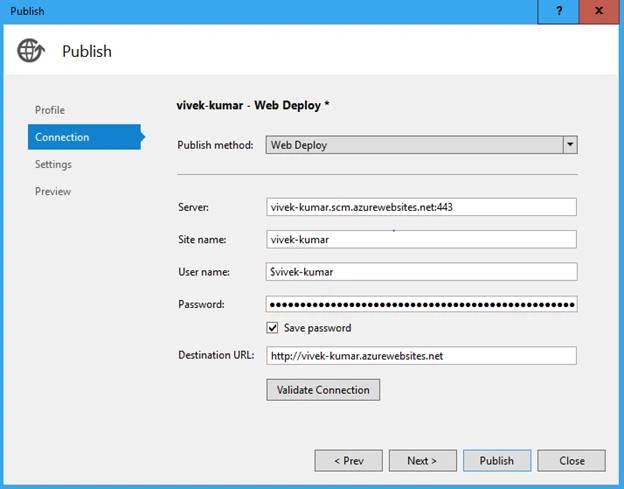Click the 'vivek-kumar - Web Deploy *' heading
Viewport: 624px width, 489px height.
click(x=253, y=105)
